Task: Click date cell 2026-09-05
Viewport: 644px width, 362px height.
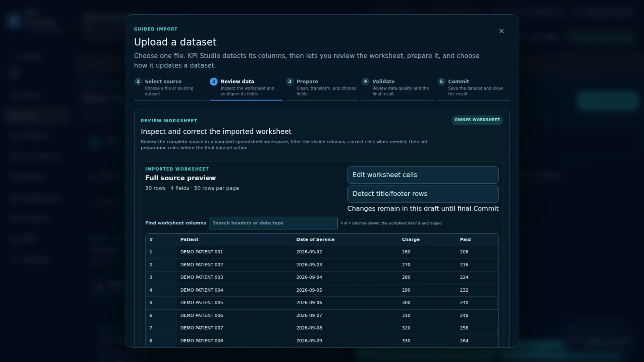Action: (345, 290)
